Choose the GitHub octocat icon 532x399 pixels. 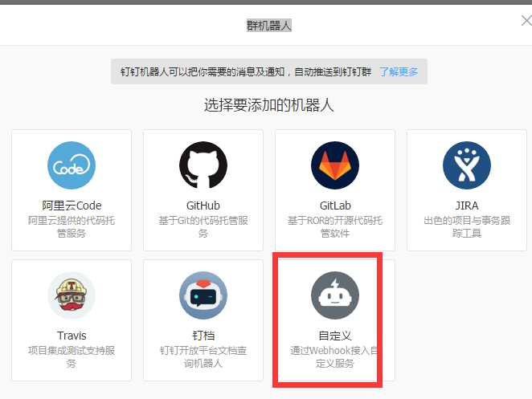pos(203,165)
